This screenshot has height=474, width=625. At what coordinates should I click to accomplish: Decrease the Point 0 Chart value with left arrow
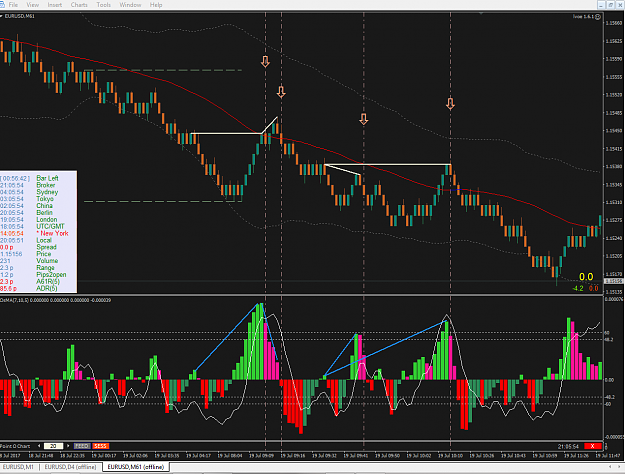[39, 446]
